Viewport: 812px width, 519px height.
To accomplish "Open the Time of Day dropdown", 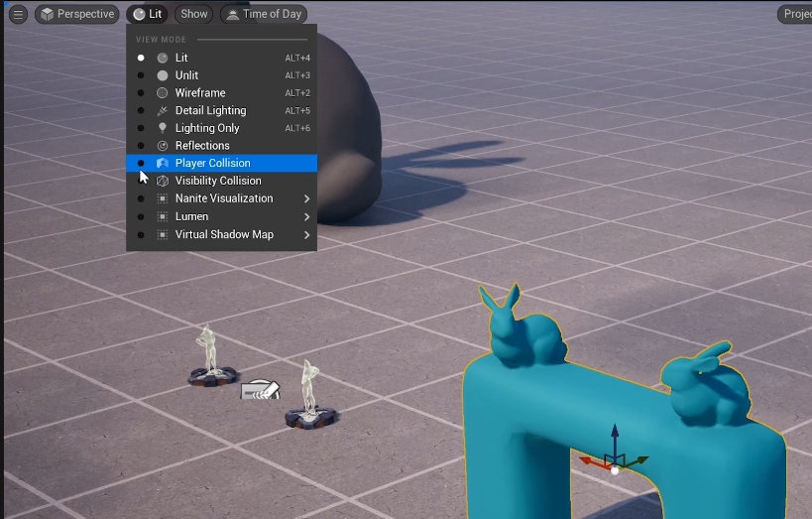I will click(264, 14).
